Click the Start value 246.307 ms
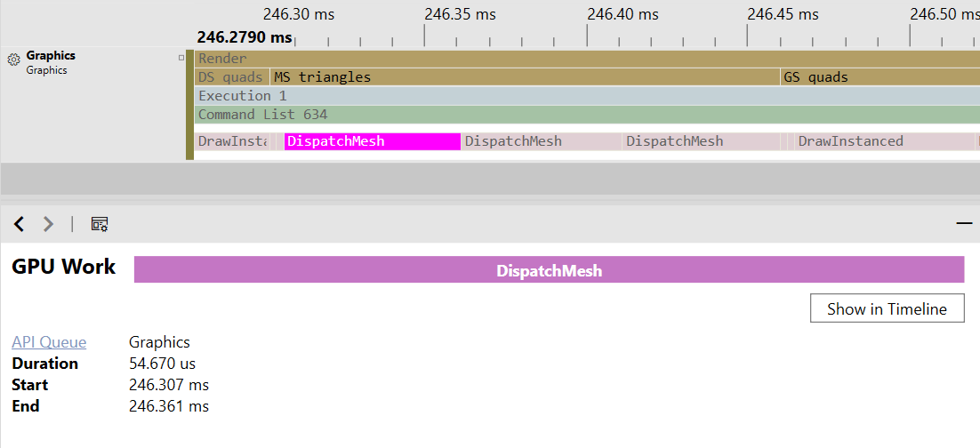 (x=169, y=385)
